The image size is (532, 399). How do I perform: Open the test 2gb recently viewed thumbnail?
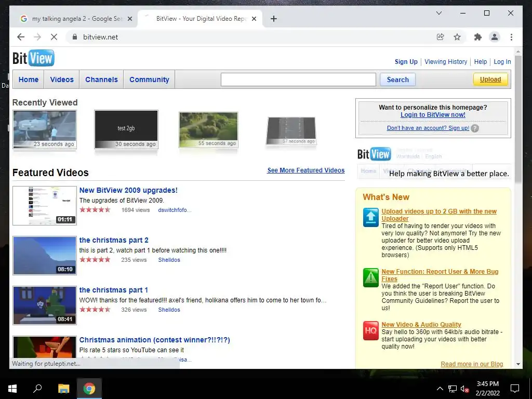click(x=126, y=129)
